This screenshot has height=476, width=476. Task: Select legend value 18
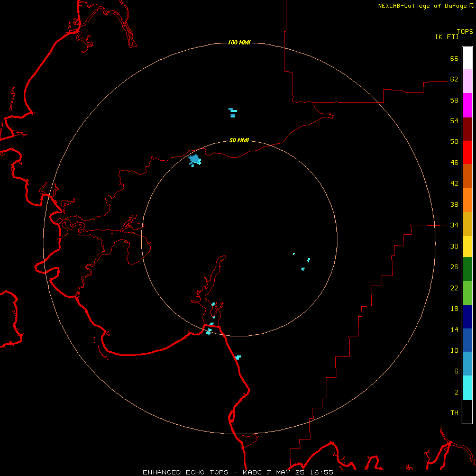pos(454,309)
